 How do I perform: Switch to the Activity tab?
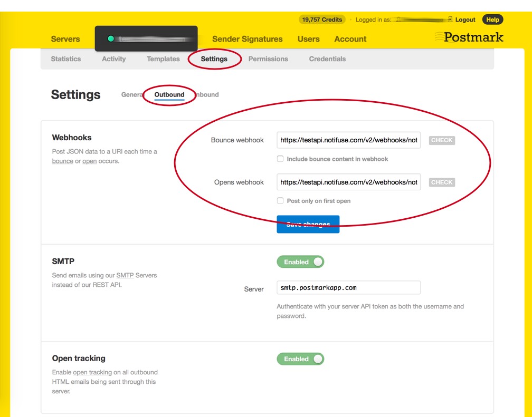click(113, 59)
